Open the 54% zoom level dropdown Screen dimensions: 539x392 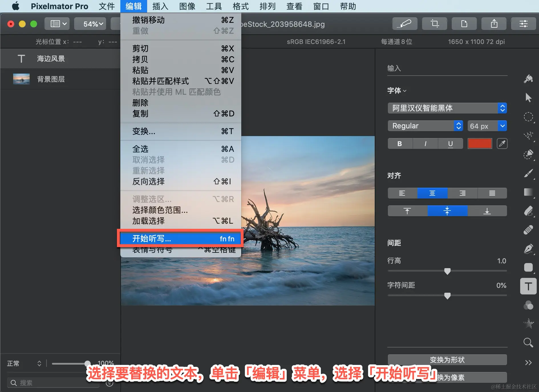[x=90, y=24]
